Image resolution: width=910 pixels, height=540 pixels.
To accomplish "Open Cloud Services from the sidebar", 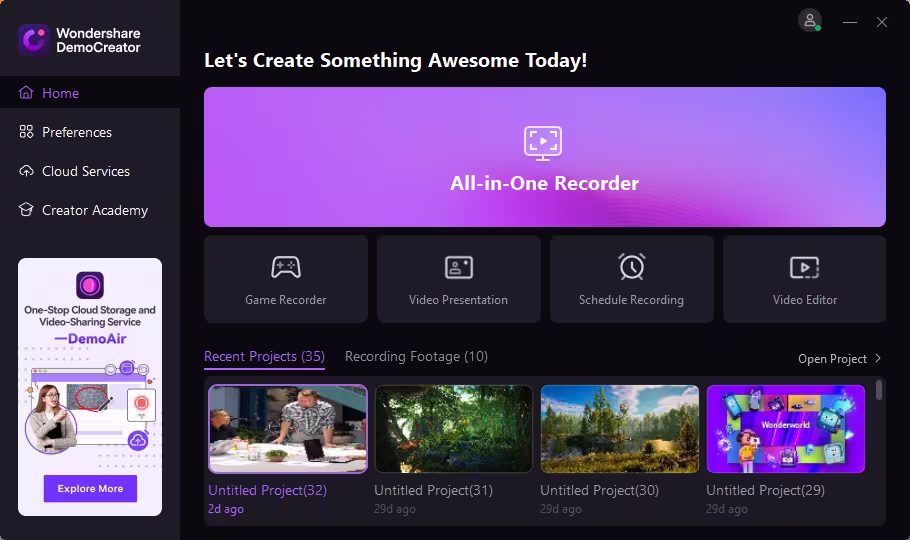I will pos(90,171).
